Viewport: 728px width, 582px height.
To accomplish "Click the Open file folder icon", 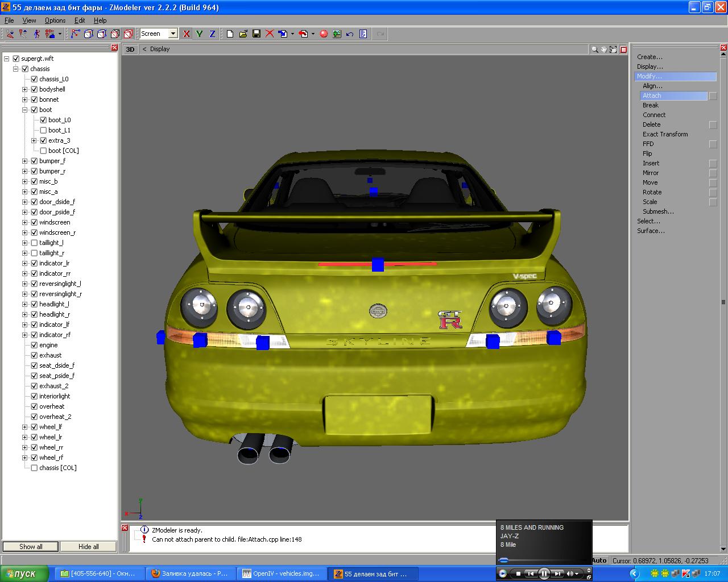I will coord(243,34).
